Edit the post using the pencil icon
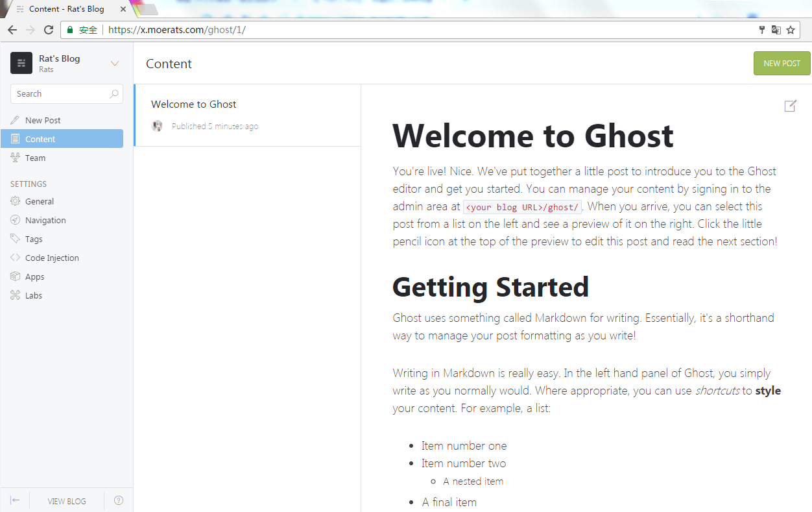The height and width of the screenshot is (512, 812). 790,106
